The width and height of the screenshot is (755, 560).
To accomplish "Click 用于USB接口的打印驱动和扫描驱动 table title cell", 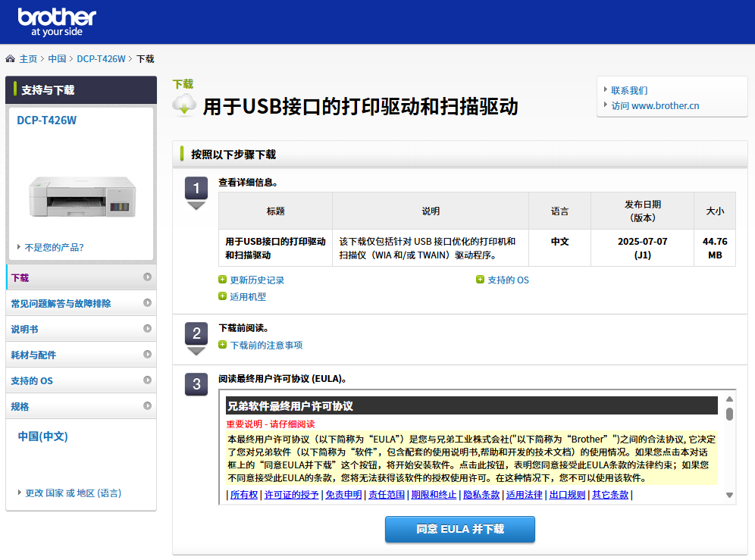I will pos(275,248).
